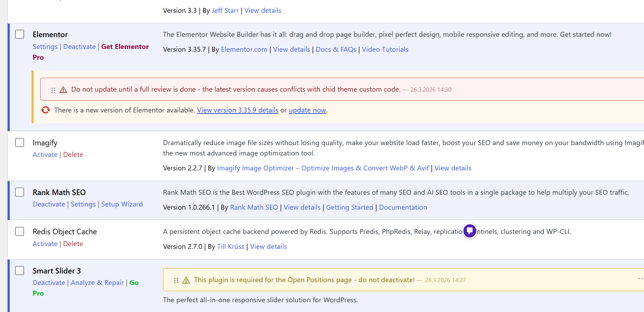This screenshot has height=312, width=644.
Task: Open the Elementor.com author link
Action: point(244,49)
